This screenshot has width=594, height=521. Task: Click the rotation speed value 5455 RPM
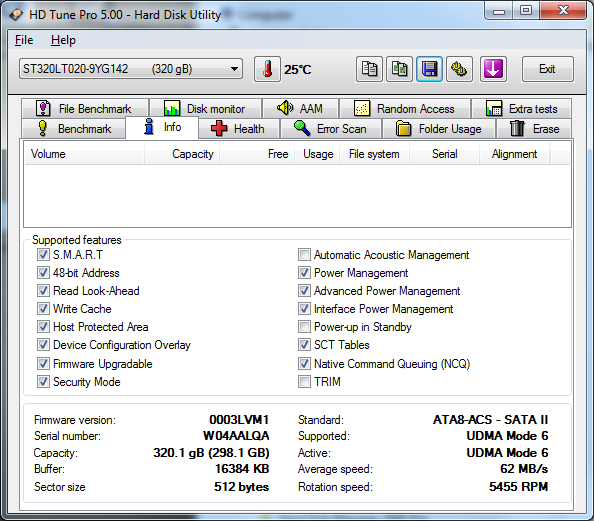point(519,487)
